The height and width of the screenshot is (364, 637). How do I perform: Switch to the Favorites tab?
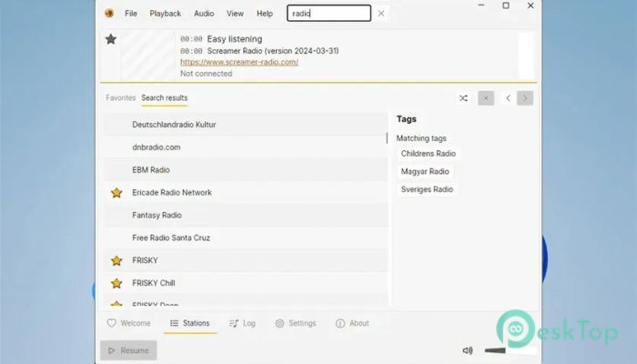(x=121, y=98)
